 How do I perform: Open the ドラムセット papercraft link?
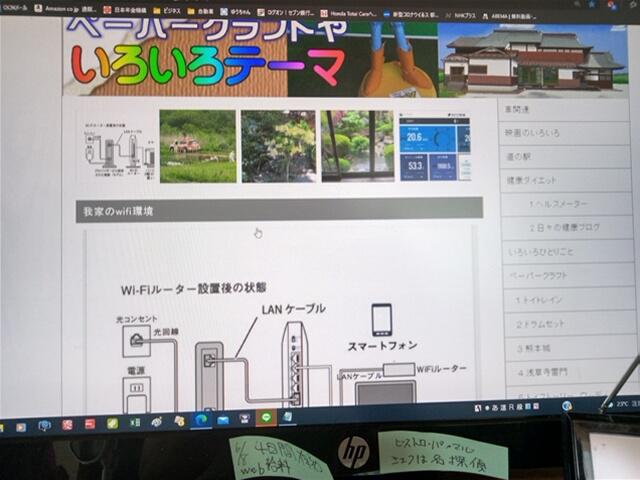[x=544, y=324]
